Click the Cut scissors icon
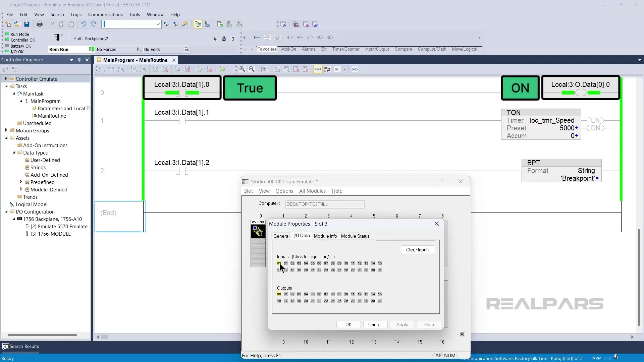The height and width of the screenshot is (362, 644). coord(52,24)
